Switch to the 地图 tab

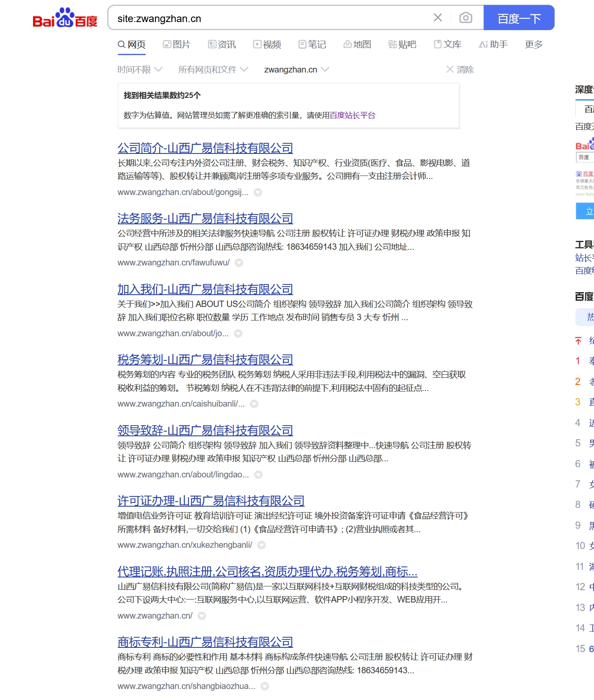357,45
